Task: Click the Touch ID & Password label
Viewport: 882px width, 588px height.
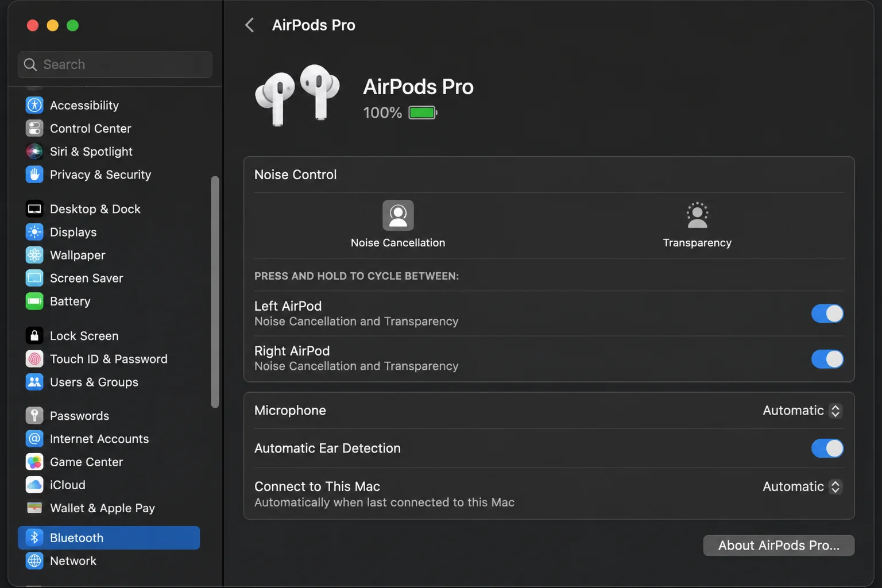Action: pyautogui.click(x=109, y=359)
